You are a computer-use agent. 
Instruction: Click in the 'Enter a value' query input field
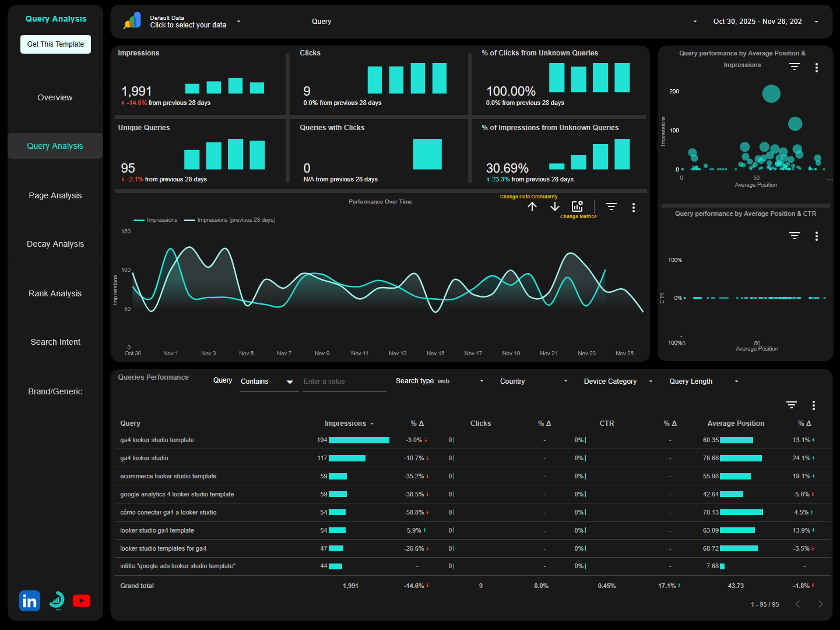pos(343,381)
